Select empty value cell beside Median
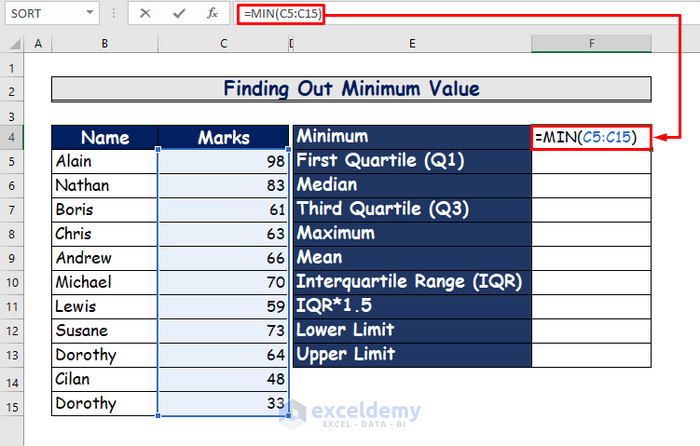 [x=591, y=185]
